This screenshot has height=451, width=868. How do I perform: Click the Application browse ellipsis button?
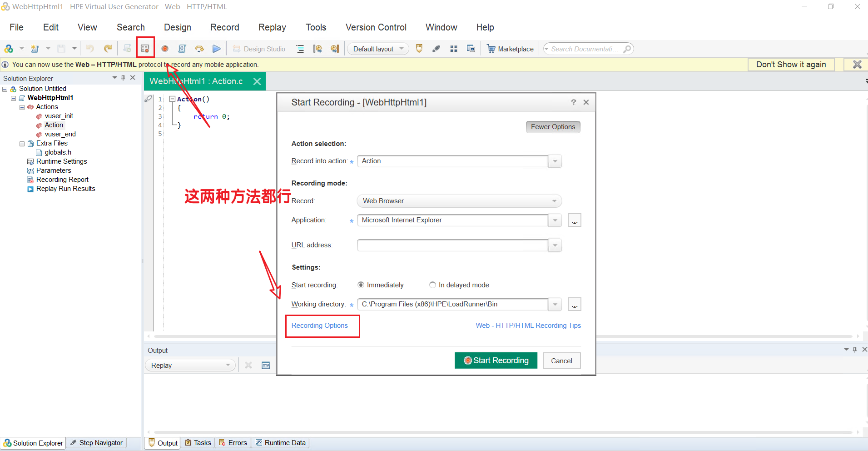[575, 220]
